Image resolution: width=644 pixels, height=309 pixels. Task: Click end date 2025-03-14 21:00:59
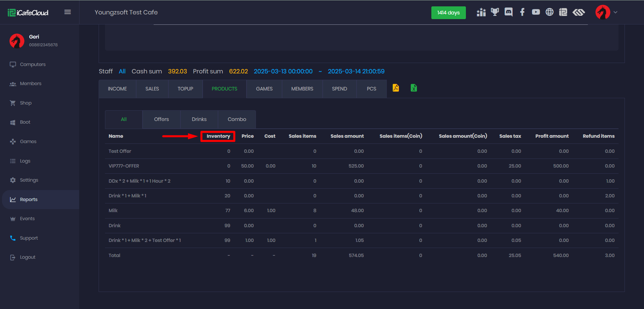click(x=356, y=71)
